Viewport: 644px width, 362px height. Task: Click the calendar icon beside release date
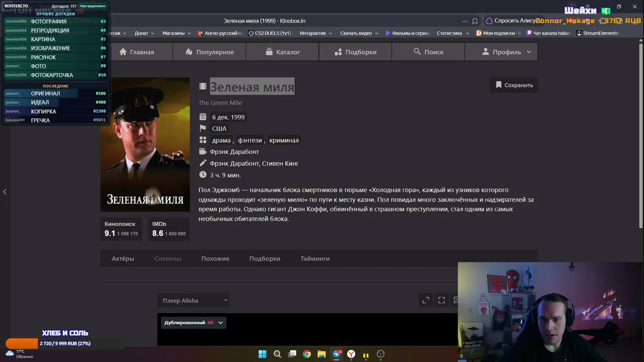tap(203, 117)
